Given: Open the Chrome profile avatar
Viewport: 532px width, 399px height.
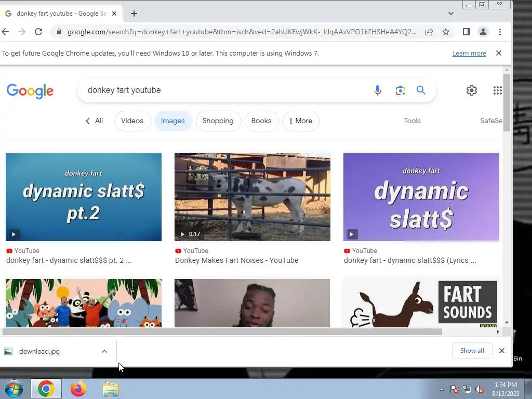Looking at the screenshot, I should (x=483, y=32).
